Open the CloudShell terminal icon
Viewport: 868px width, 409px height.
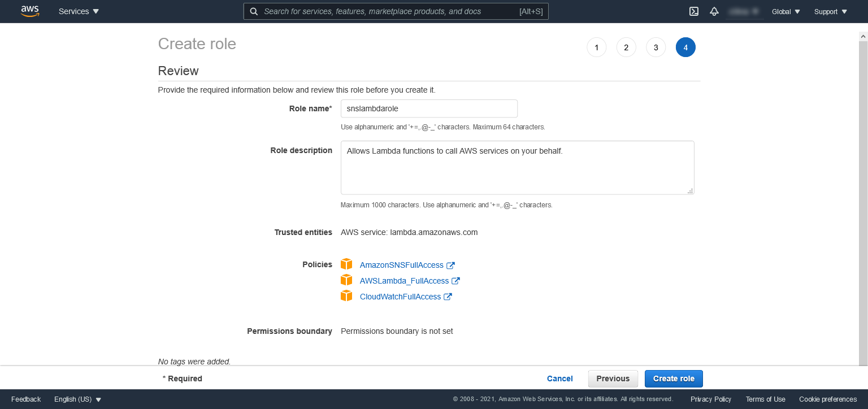pos(695,11)
